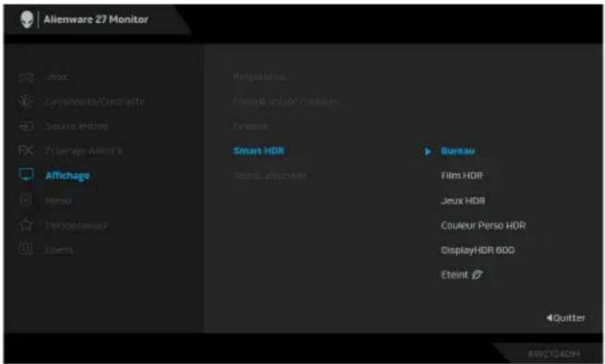Click the sliders icon for Divers

tap(26, 250)
